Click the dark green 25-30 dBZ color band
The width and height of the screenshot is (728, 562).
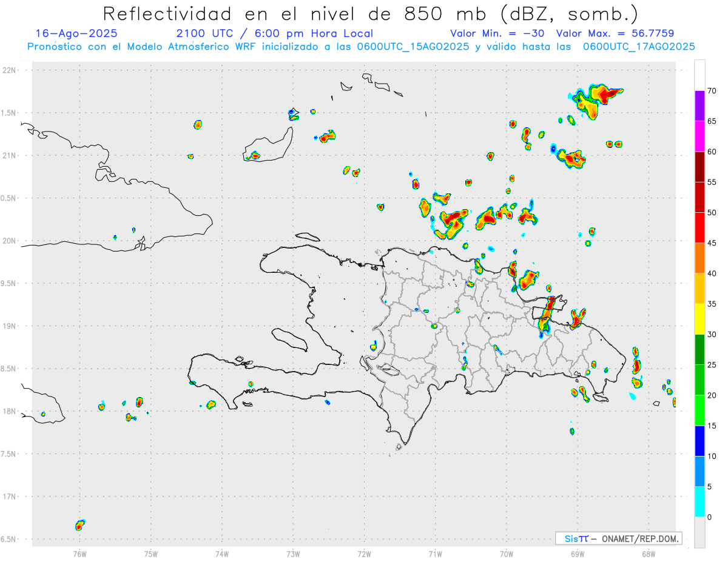point(699,350)
